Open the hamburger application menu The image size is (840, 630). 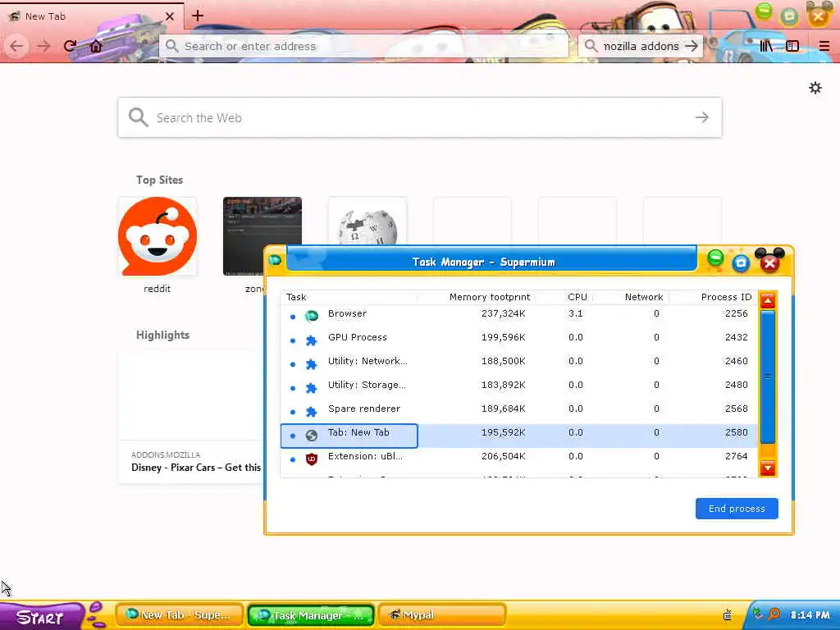[x=824, y=46]
